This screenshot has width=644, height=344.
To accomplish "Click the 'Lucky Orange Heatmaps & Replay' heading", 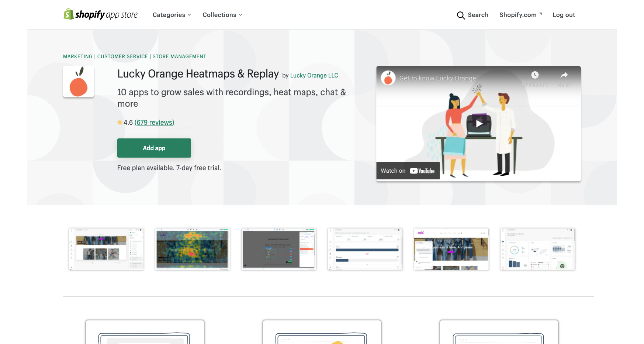I will (x=198, y=74).
